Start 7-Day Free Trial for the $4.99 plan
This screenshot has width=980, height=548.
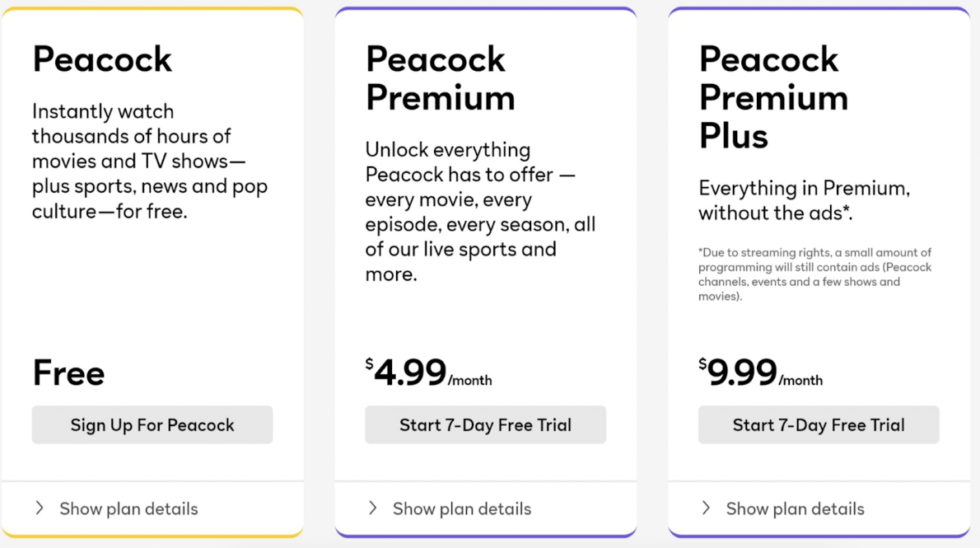point(485,425)
